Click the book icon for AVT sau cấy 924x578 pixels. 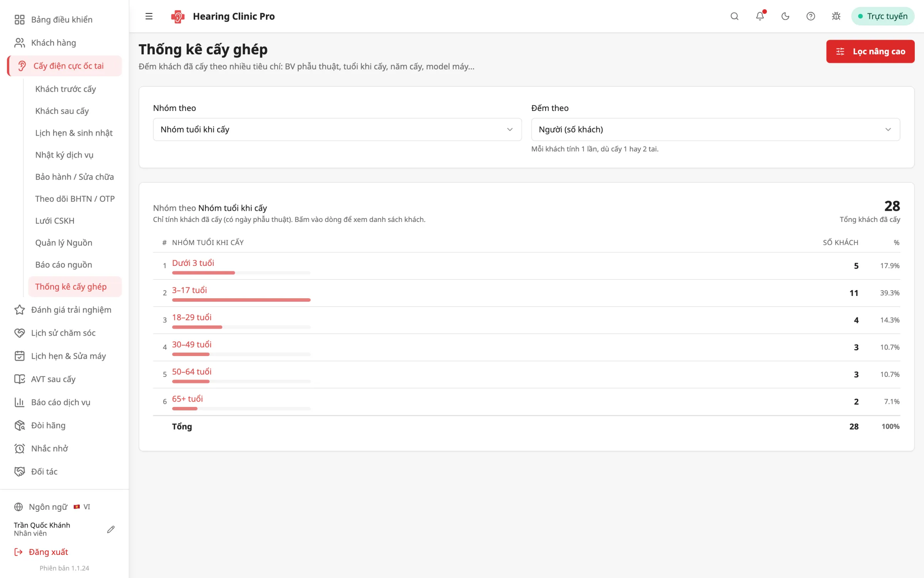[19, 379]
